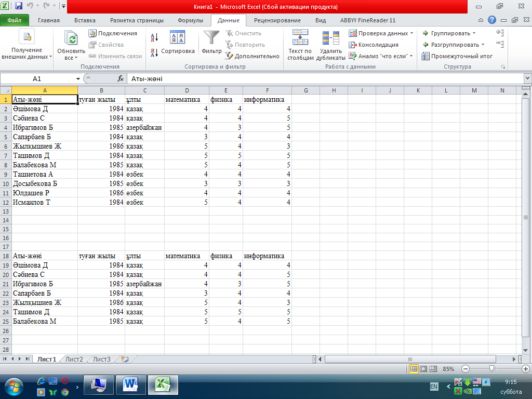Open Получение внешних данных
The height and width of the screenshot is (399, 532).
click(x=27, y=45)
